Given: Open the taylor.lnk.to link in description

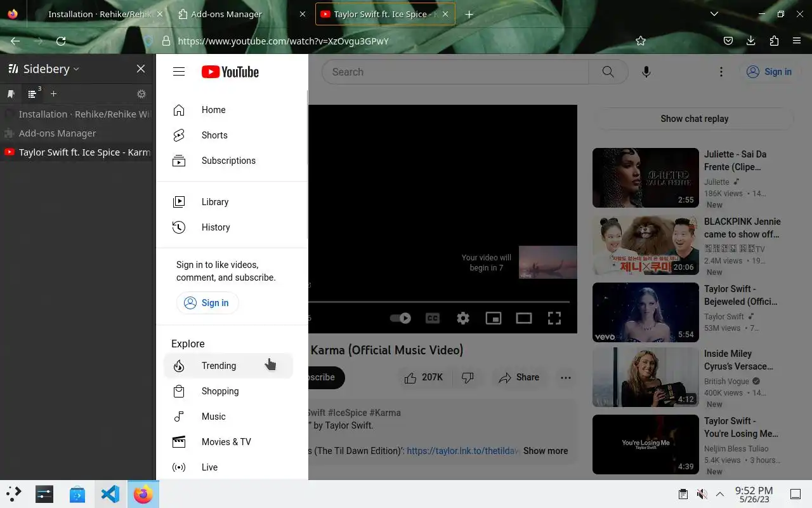Looking at the screenshot, I should tap(463, 451).
